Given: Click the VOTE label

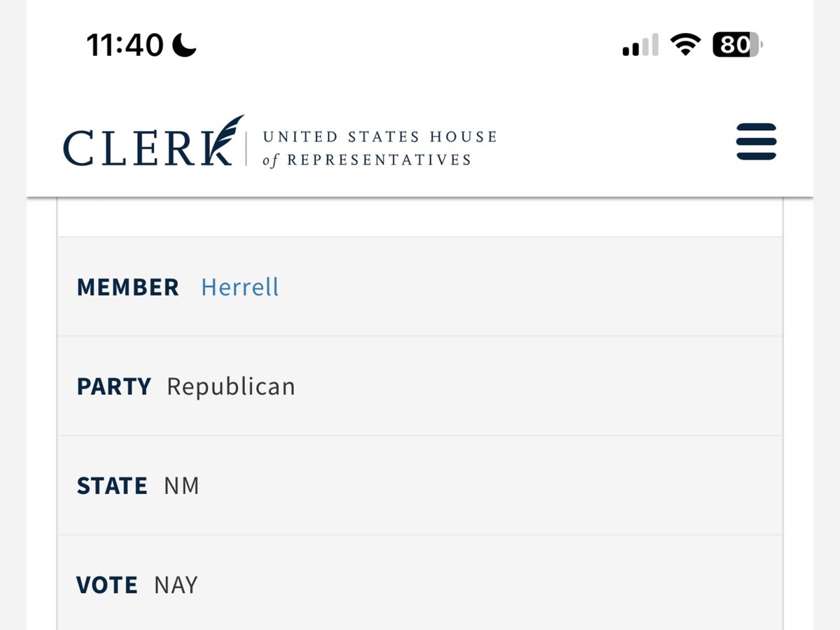Looking at the screenshot, I should pyautogui.click(x=106, y=585).
